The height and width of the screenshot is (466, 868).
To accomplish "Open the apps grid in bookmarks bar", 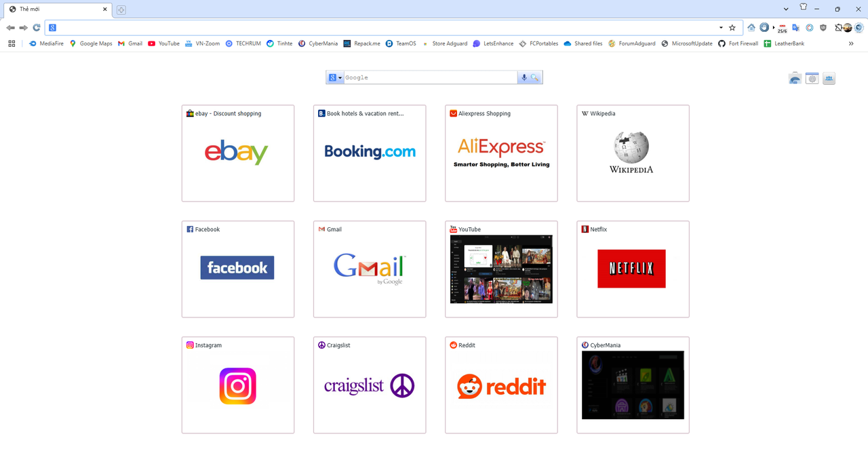I will (12, 43).
